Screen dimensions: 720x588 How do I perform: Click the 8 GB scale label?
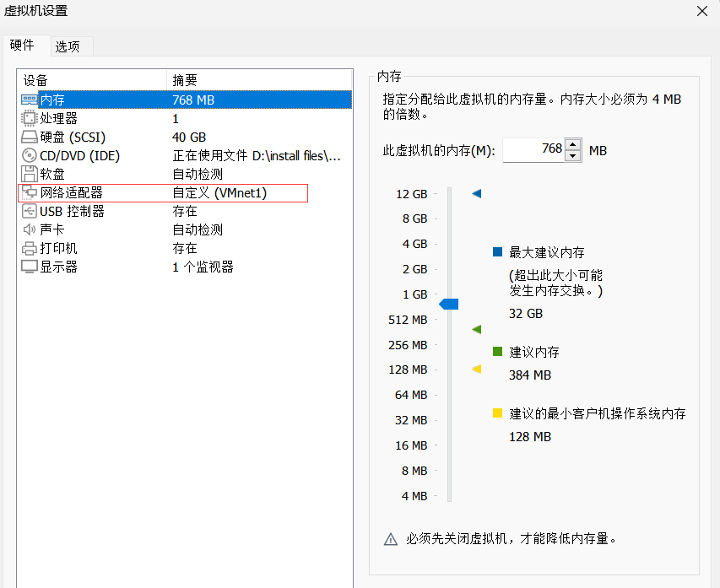tap(414, 218)
